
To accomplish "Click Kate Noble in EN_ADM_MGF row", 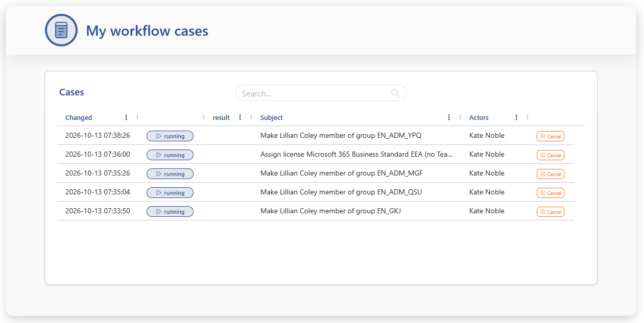I will pyautogui.click(x=487, y=173).
